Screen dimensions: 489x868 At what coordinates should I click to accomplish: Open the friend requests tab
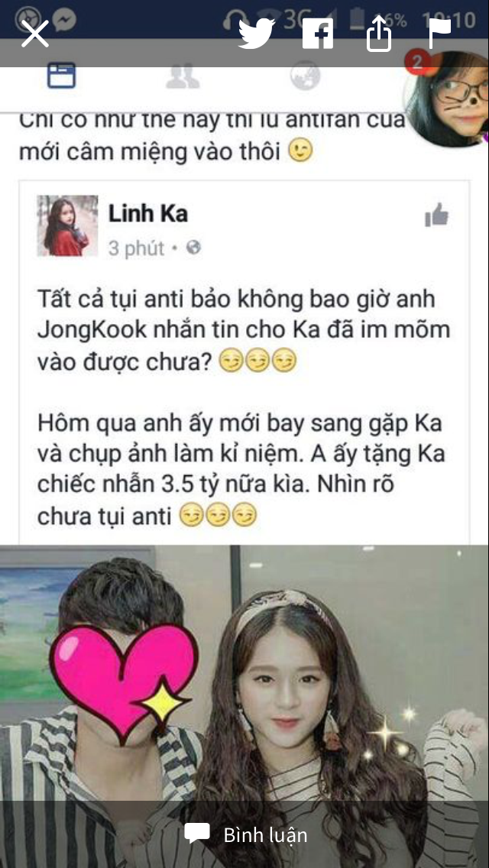[x=183, y=76]
